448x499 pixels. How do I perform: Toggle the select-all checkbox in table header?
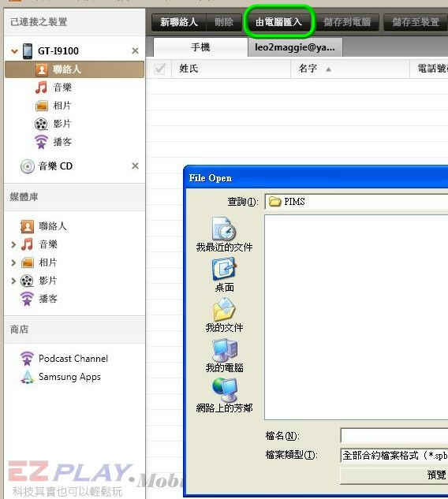pos(159,69)
